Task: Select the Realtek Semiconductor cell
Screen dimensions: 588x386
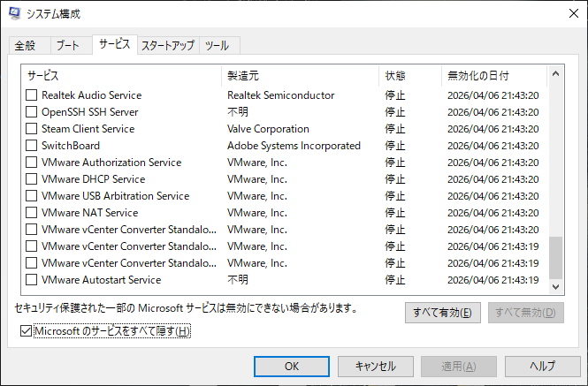Action: coord(281,95)
